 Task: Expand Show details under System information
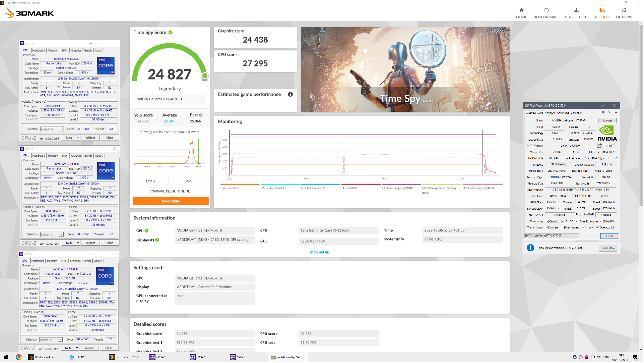(320, 252)
